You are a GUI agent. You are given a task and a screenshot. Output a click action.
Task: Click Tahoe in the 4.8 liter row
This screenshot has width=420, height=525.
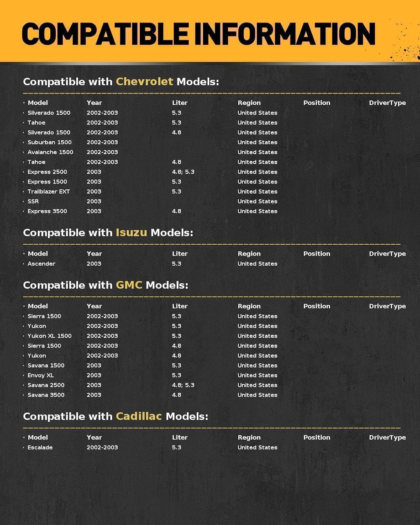tap(36, 162)
